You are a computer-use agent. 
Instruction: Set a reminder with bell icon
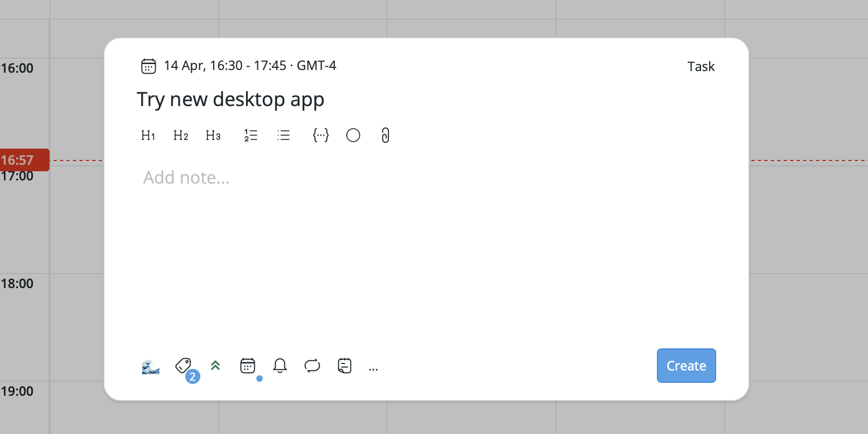pos(280,366)
